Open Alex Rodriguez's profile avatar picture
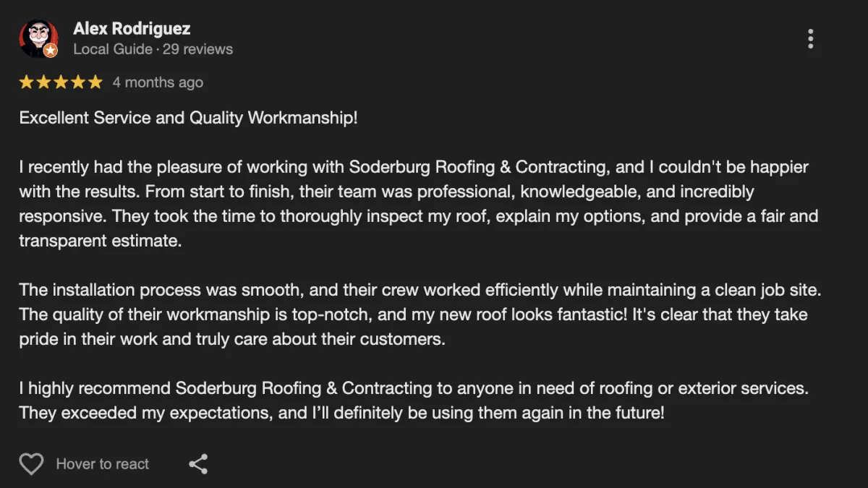 click(x=38, y=38)
